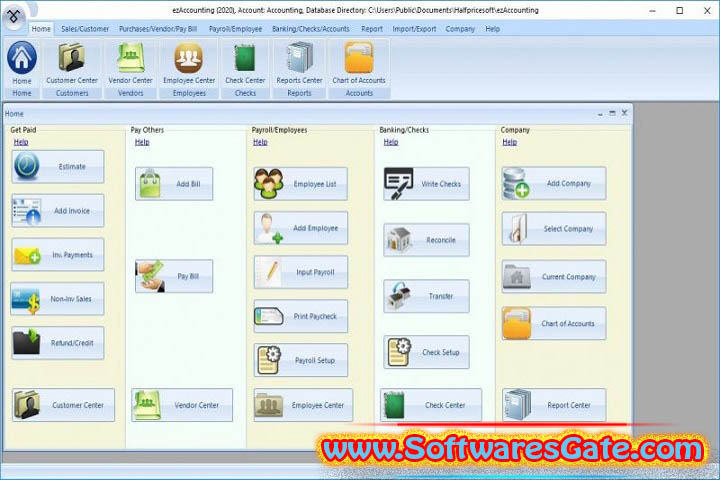
Task: Click Add Bill under Pay Others
Action: point(174,184)
